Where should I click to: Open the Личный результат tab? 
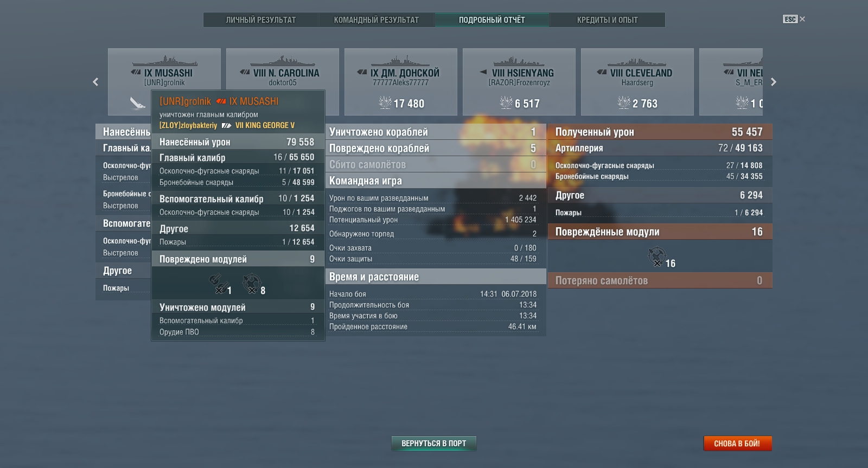[x=261, y=20]
